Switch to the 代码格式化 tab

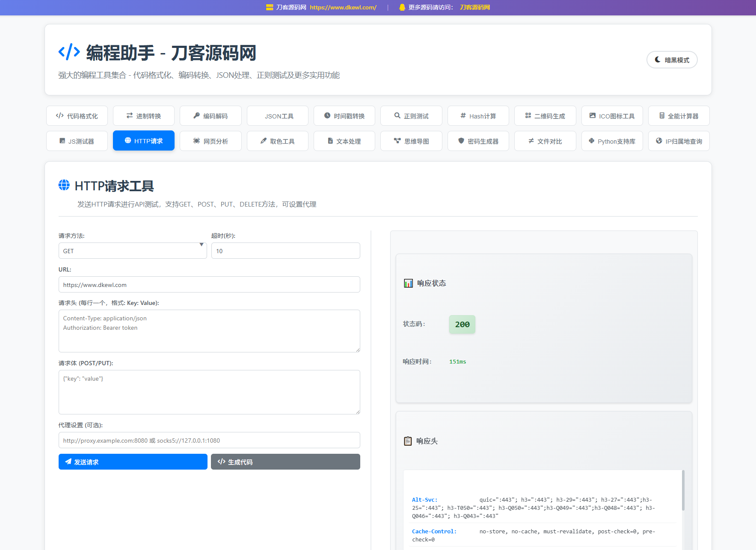77,115
